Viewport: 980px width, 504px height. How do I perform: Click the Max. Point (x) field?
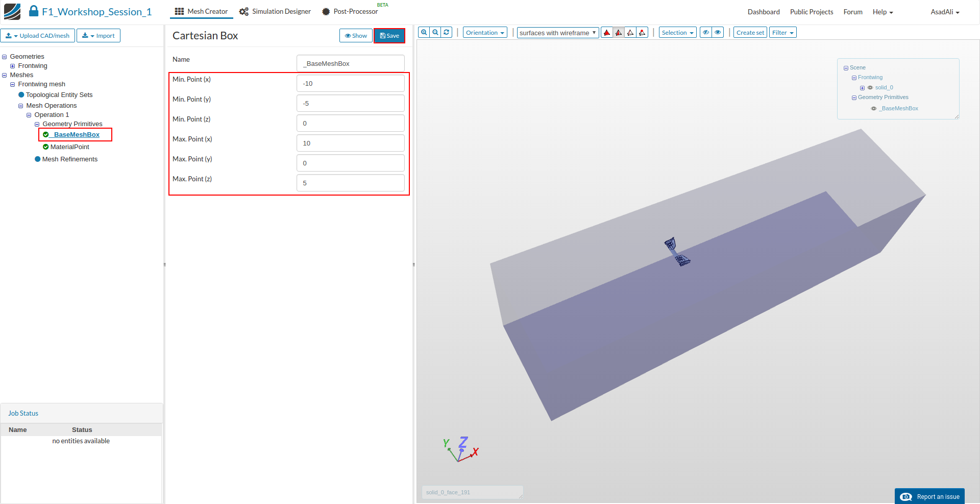pyautogui.click(x=351, y=143)
